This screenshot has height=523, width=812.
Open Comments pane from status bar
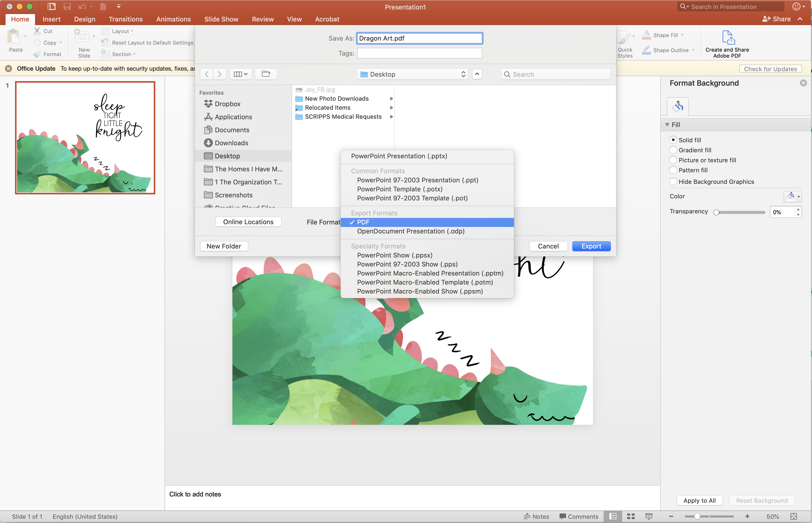pos(579,516)
